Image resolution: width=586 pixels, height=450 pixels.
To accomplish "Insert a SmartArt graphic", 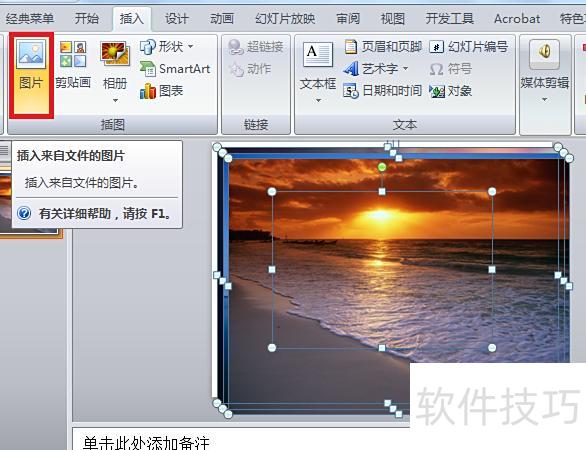I will click(175, 69).
